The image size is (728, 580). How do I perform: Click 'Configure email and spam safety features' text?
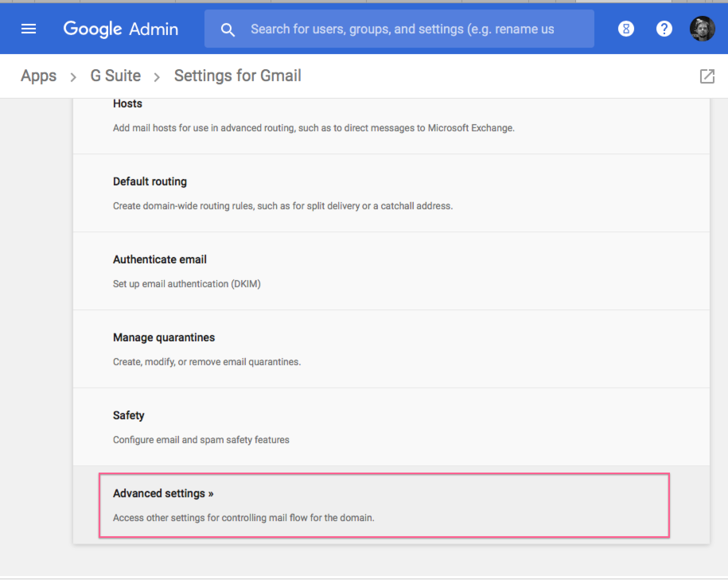[x=201, y=440]
